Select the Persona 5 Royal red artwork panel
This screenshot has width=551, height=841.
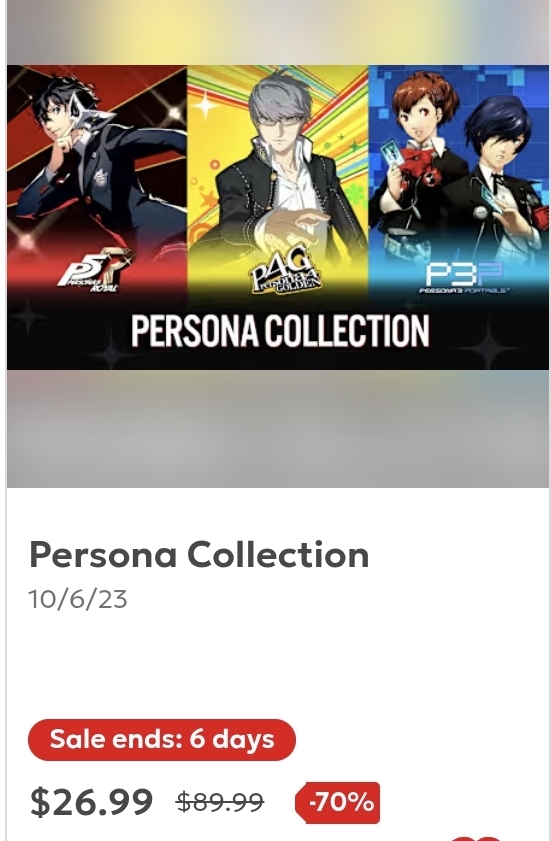pyautogui.click(x=97, y=182)
